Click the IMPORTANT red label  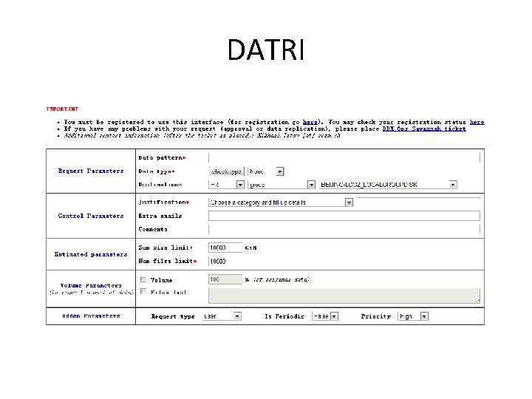pyautogui.click(x=62, y=109)
